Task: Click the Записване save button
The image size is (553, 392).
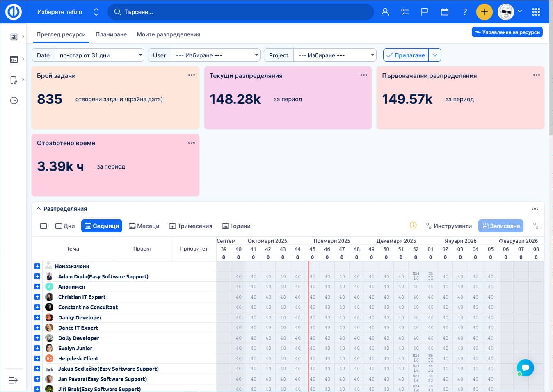Action: coord(501,226)
